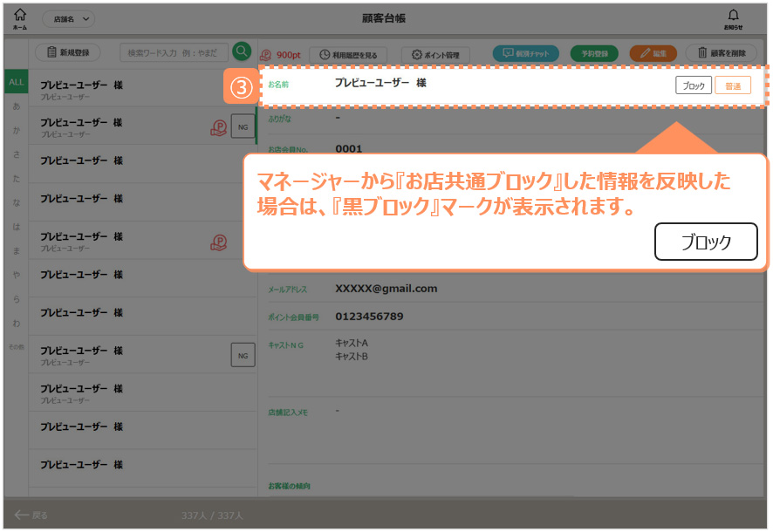Click the NG badge on second customer
The image size is (773, 532).
243,127
